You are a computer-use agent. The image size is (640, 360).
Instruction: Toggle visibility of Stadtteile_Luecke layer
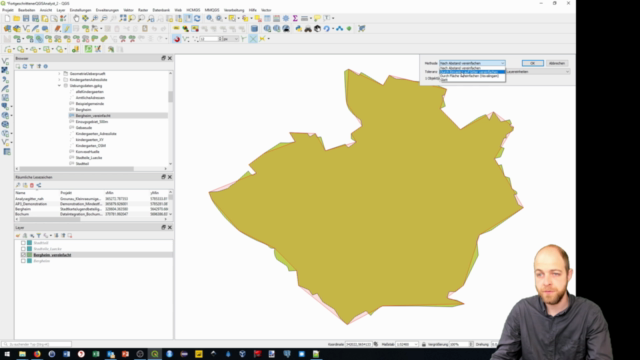(x=23, y=249)
